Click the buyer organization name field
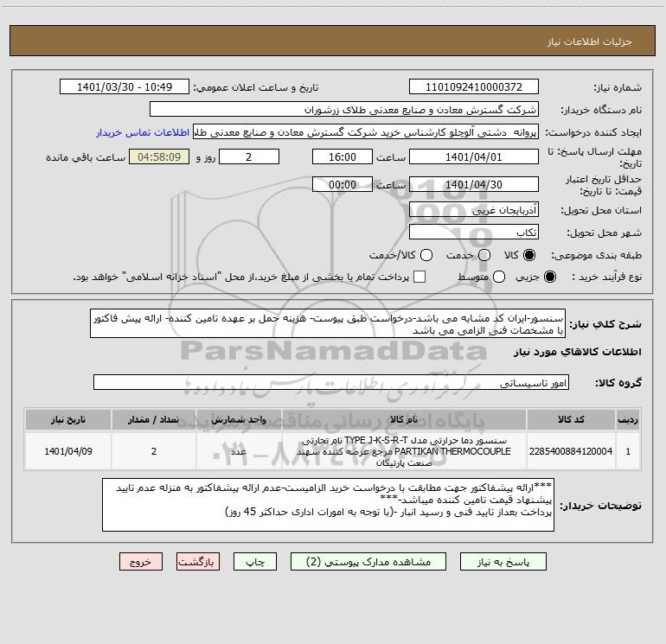 [x=344, y=109]
